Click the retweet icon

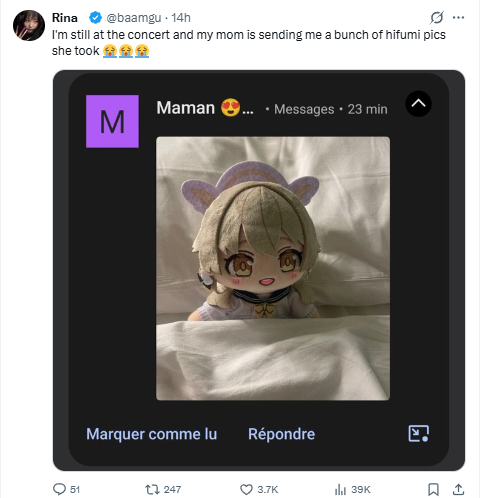click(152, 489)
